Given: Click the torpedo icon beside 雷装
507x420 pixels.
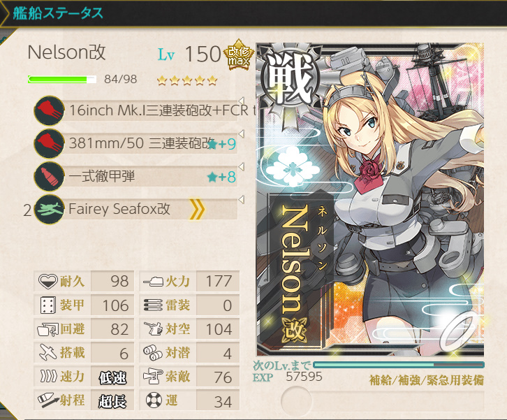Looking at the screenshot, I should pyautogui.click(x=153, y=305).
